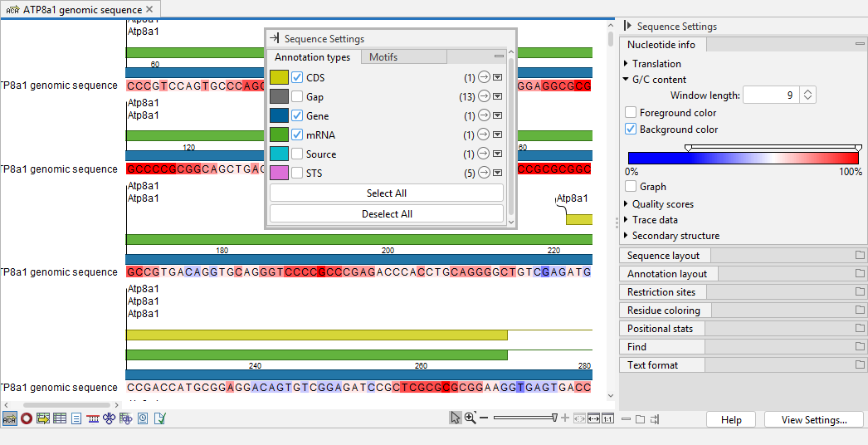
Task: Select the Annotation types tab
Action: (x=314, y=56)
